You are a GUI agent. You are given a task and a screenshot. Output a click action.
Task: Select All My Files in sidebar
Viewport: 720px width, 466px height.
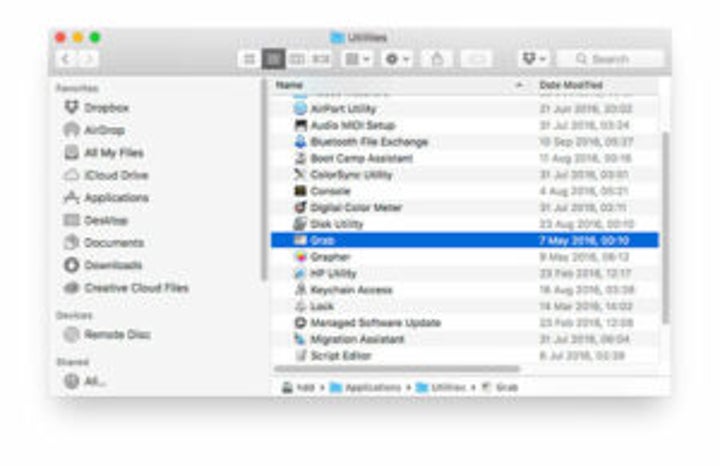coord(104,152)
